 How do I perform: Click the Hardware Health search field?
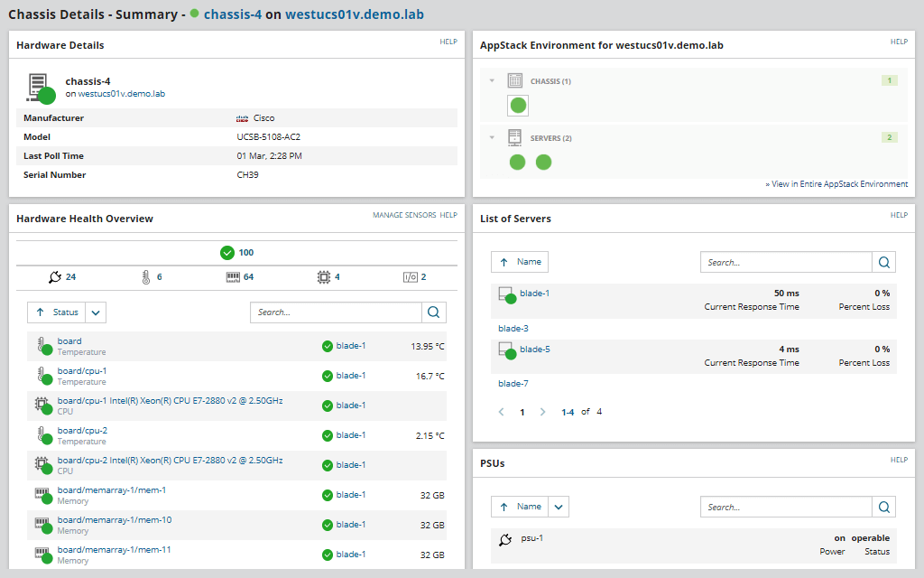tap(336, 312)
